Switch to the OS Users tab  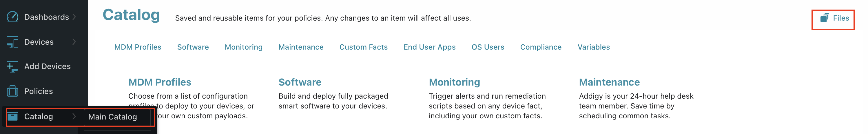point(488,47)
